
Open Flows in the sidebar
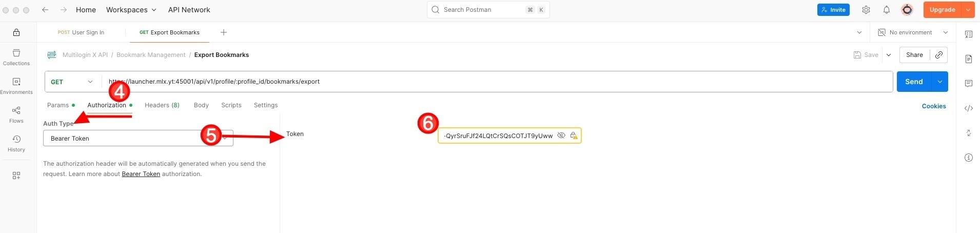click(16, 115)
